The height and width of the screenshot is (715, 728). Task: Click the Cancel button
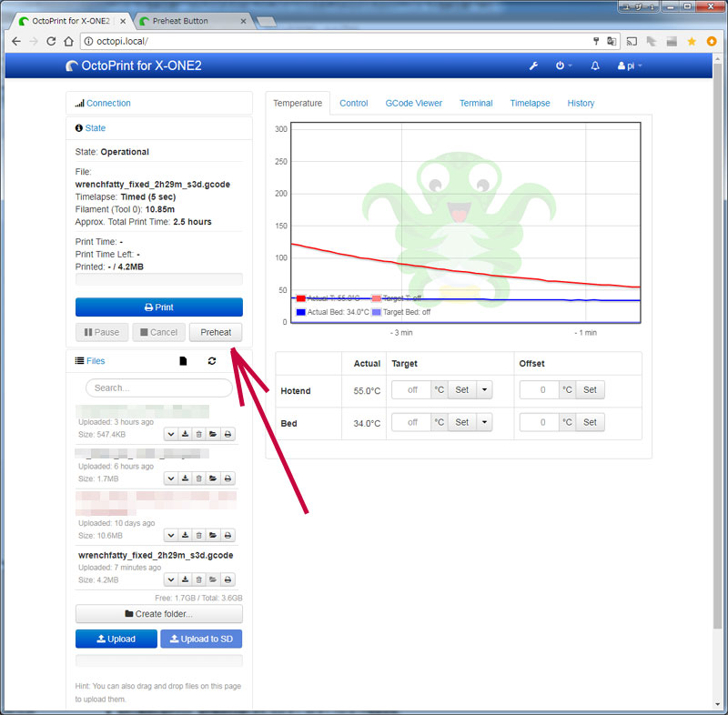pyautogui.click(x=158, y=332)
